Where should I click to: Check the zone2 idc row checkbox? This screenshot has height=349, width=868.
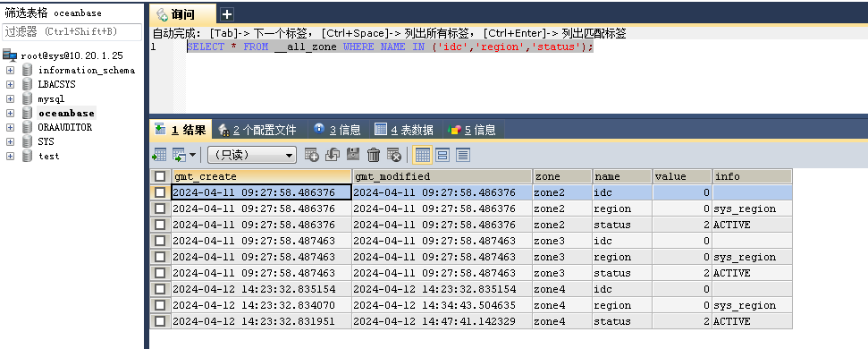[x=160, y=192]
